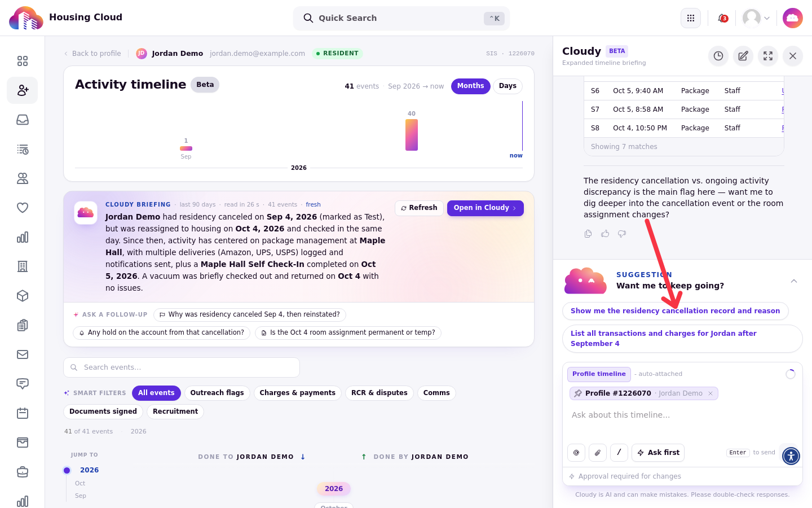Filter events by Recruitment
Viewport: 812px width, 508px height.
(175, 411)
